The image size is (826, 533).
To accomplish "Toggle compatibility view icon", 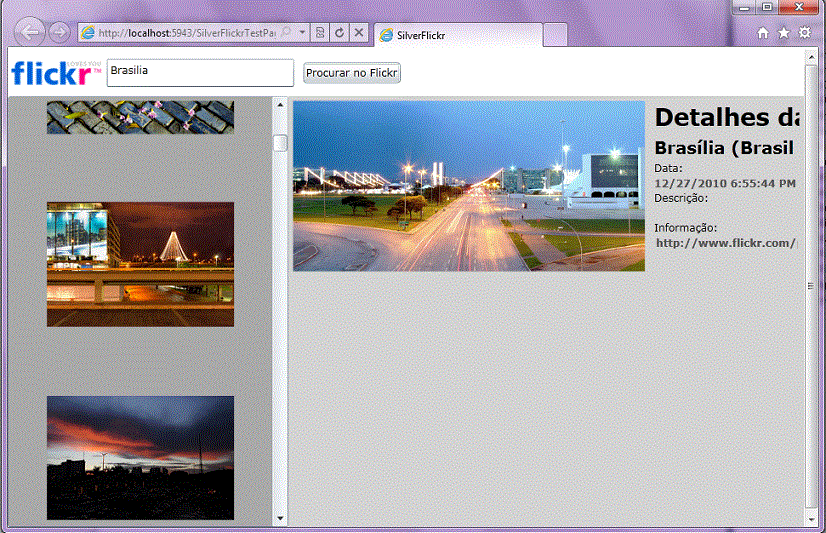I will pyautogui.click(x=320, y=33).
